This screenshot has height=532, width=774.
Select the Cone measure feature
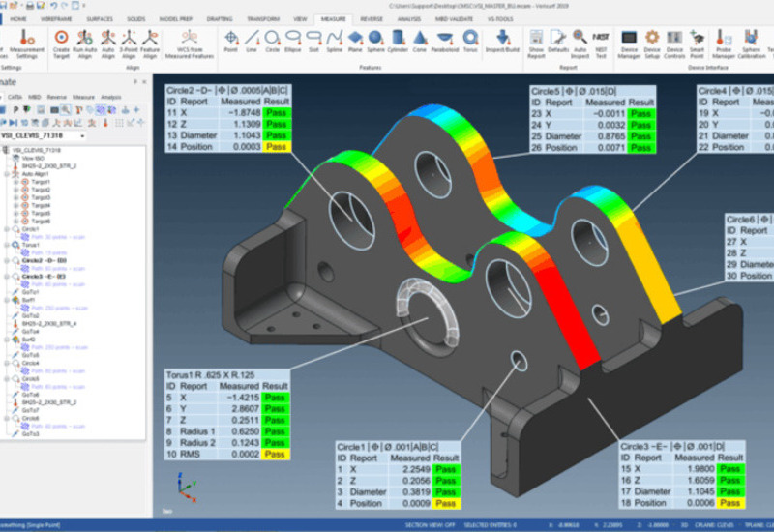pos(420,42)
